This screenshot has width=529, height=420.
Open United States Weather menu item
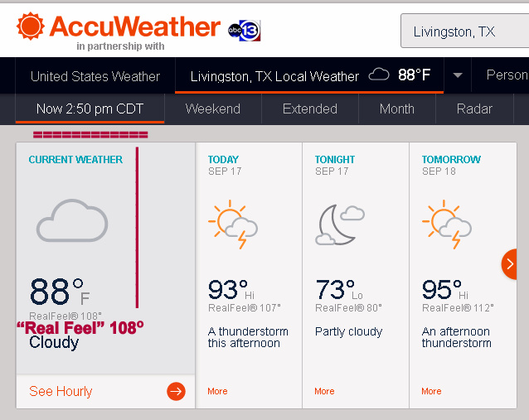[x=95, y=76]
